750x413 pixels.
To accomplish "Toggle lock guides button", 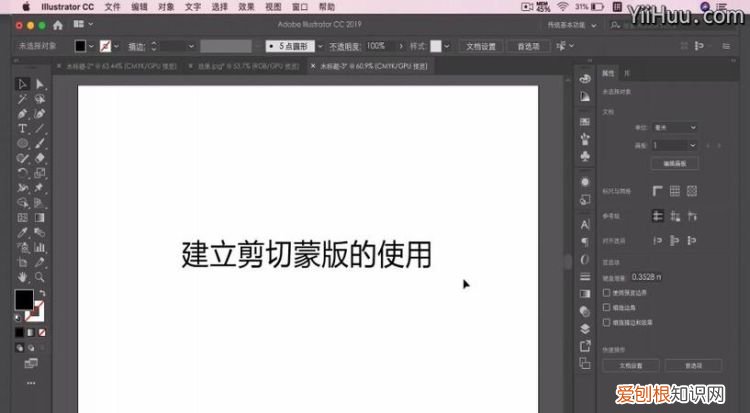I will pyautogui.click(x=675, y=216).
